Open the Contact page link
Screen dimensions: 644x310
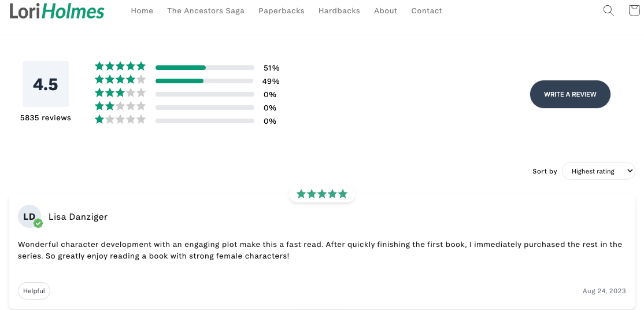point(427,11)
